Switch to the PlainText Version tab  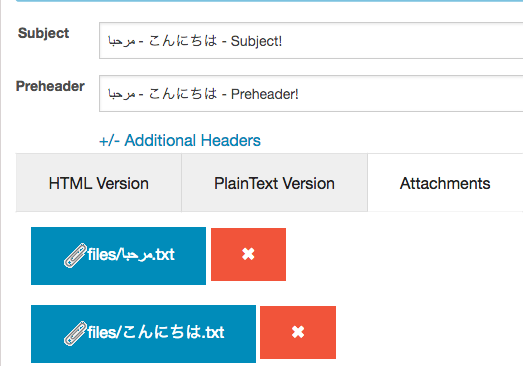[x=275, y=183]
